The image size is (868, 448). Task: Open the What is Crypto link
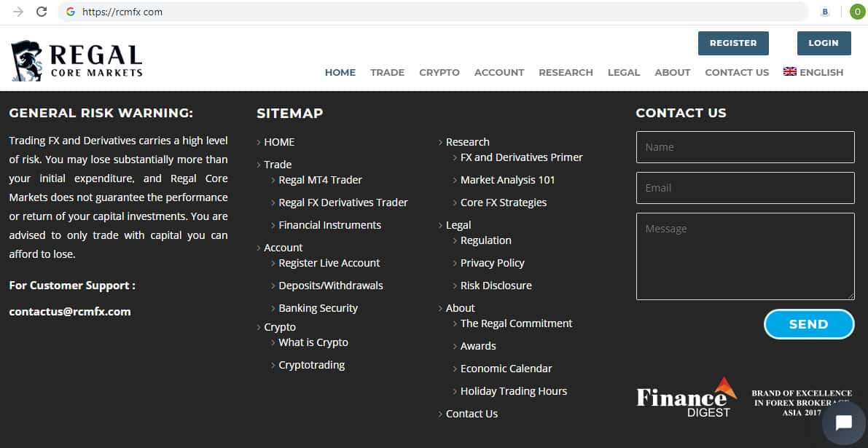313,342
